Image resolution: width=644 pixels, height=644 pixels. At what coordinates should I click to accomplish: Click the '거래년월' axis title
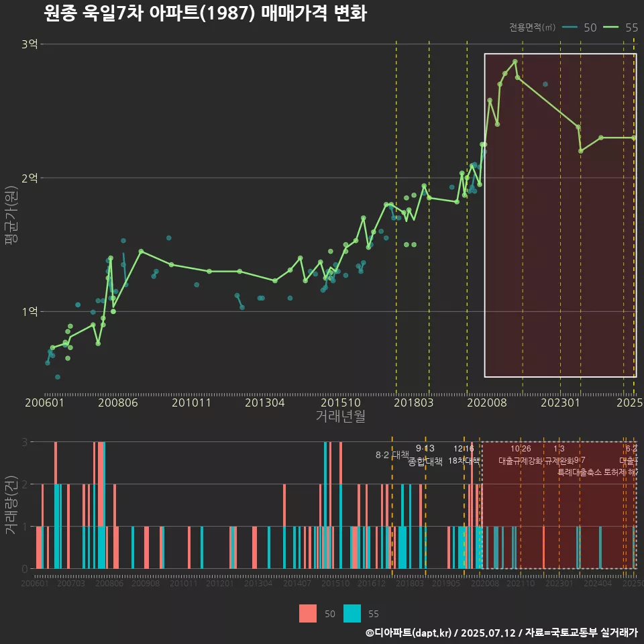click(341, 416)
